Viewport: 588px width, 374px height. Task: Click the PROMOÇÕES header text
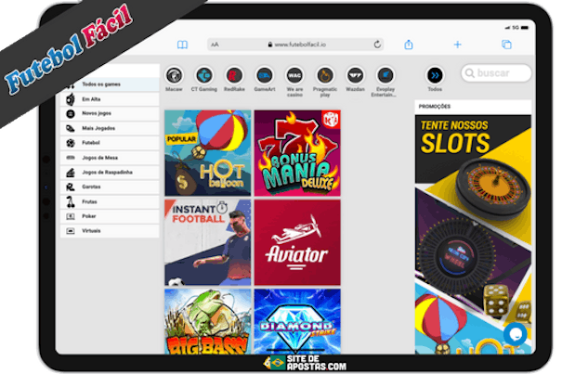click(434, 107)
